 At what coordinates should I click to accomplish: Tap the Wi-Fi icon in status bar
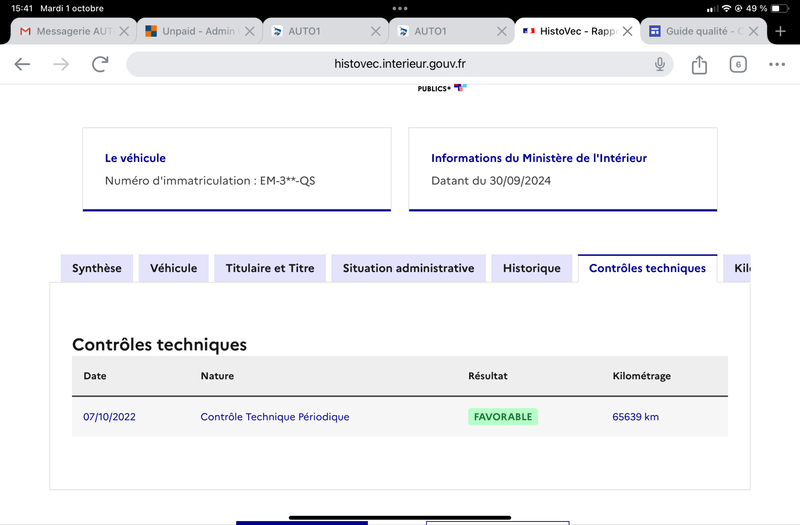point(726,8)
